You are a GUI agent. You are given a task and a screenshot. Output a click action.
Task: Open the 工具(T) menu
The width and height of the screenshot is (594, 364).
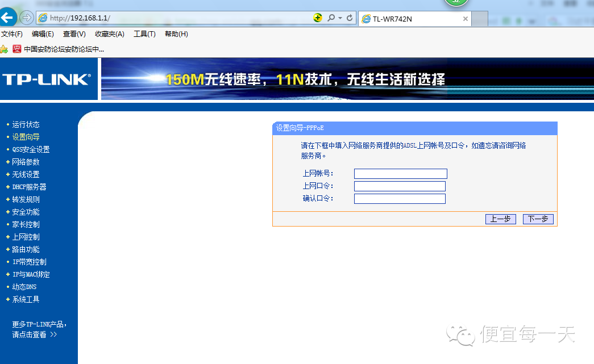pyautogui.click(x=145, y=34)
